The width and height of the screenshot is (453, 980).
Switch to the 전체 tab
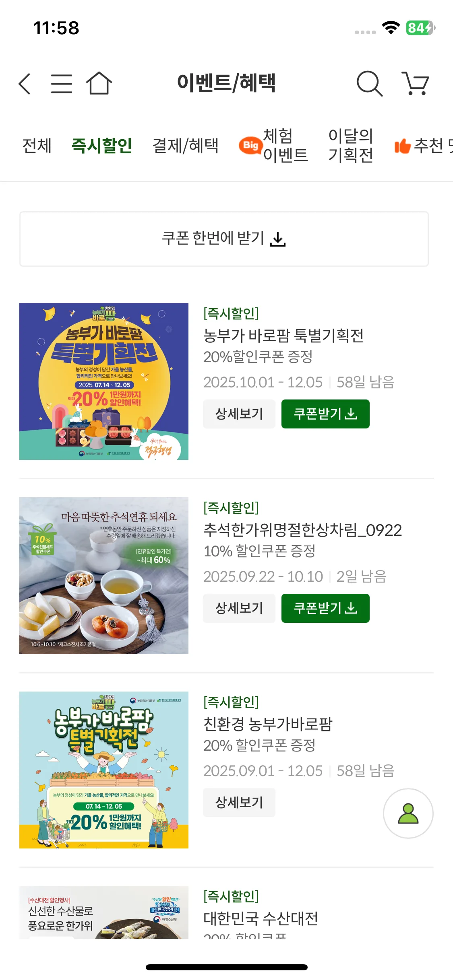37,146
